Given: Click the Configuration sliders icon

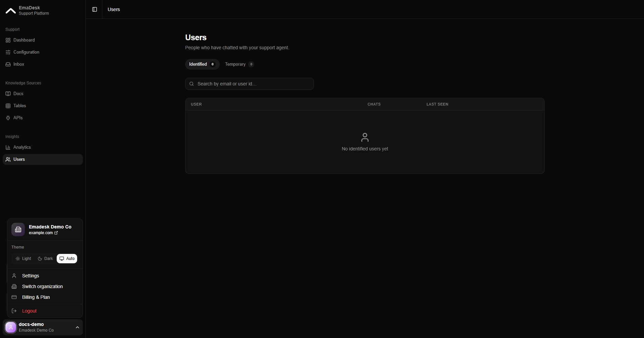Looking at the screenshot, I should (8, 52).
